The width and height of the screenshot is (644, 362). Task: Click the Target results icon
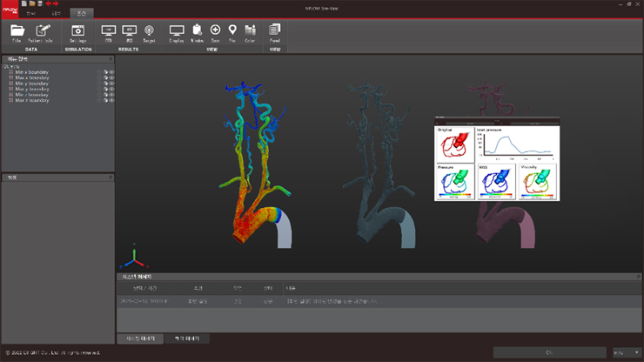coord(149,32)
